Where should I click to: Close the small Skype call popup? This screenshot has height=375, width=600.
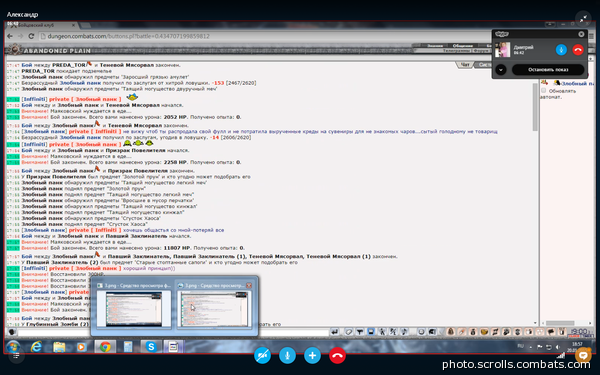(581, 34)
